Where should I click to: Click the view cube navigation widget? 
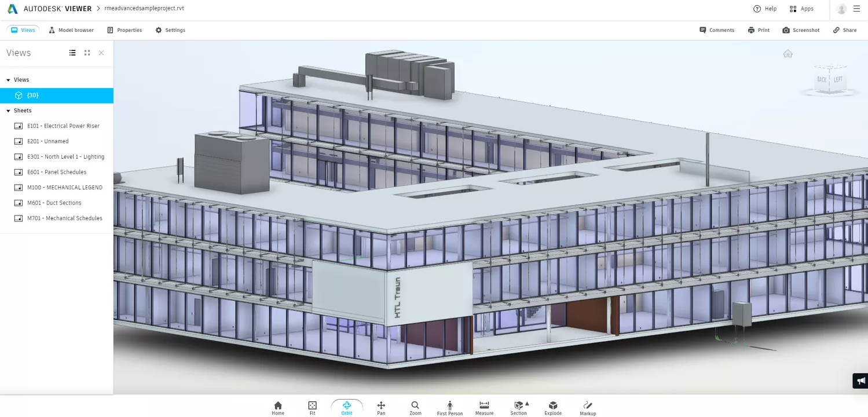tap(830, 81)
